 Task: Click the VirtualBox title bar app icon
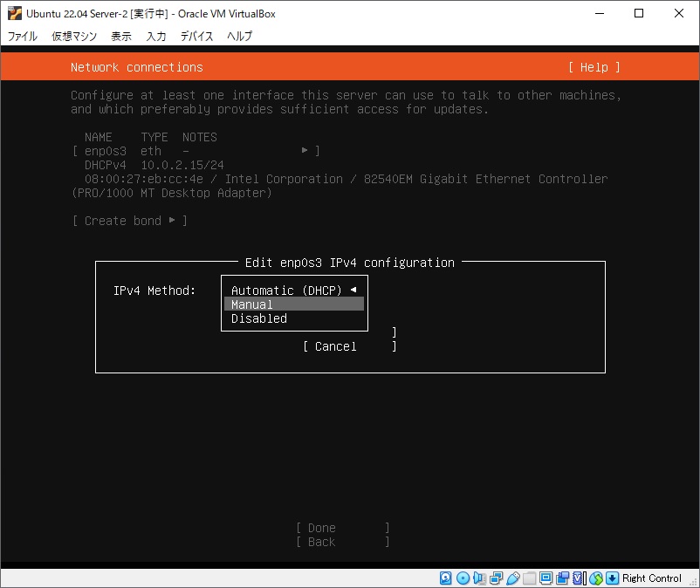(15, 13)
